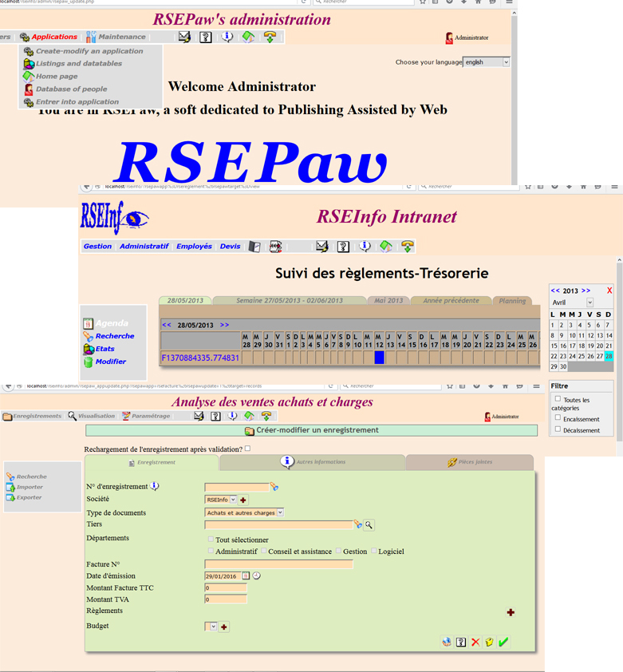Open the F1370884335.774831 record link
Image resolution: width=623 pixels, height=672 pixels.
pos(200,358)
